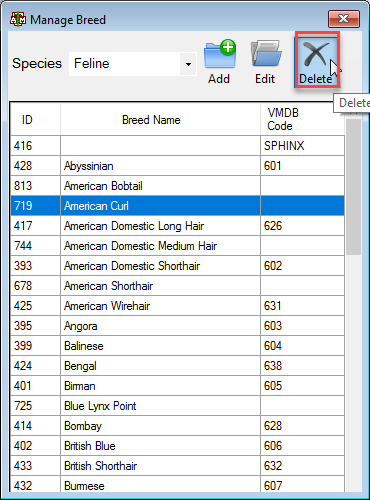Viewport: 370px width, 500px height.
Task: Sort by the ID column header
Action: 35,120
